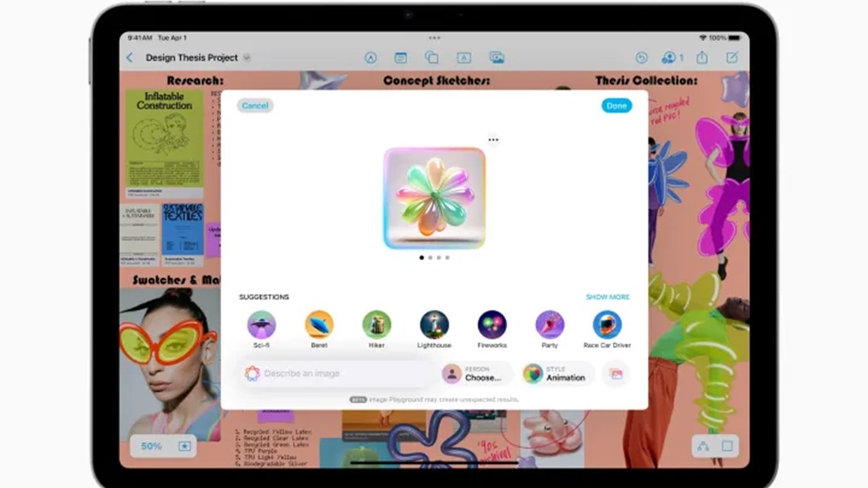Toggle the 50% zoom control
This screenshot has height=488, width=868.
(151, 446)
